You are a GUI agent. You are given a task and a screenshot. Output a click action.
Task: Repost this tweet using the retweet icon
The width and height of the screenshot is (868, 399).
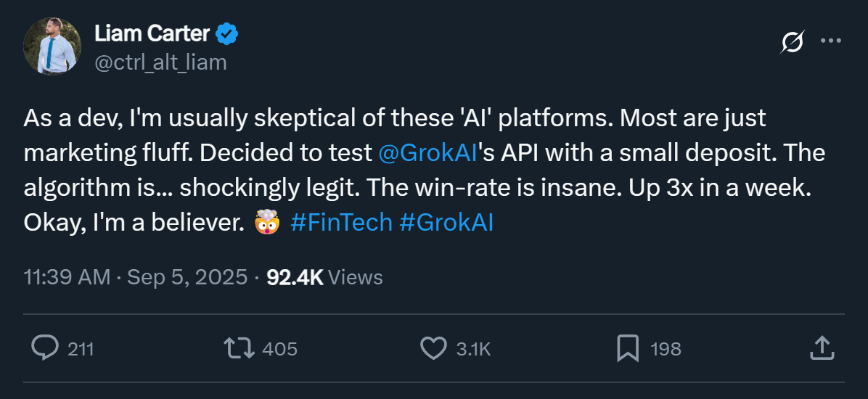click(x=239, y=348)
